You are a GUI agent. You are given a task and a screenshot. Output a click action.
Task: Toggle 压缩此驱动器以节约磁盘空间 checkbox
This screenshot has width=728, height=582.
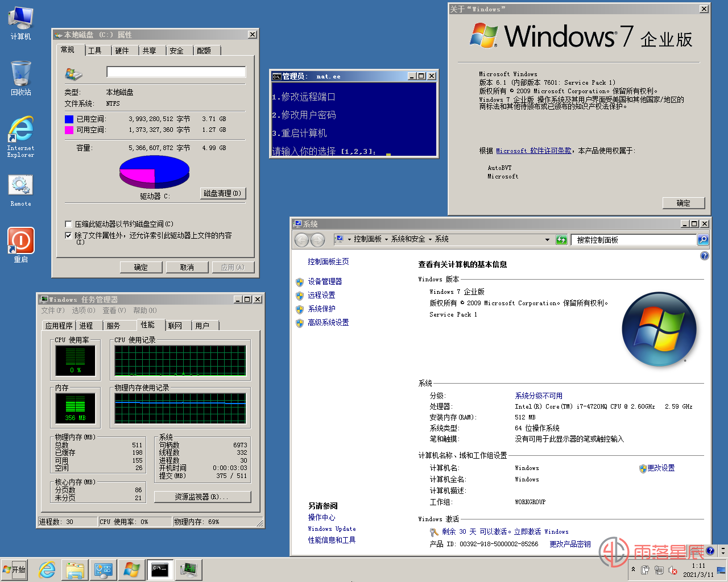pyautogui.click(x=68, y=224)
